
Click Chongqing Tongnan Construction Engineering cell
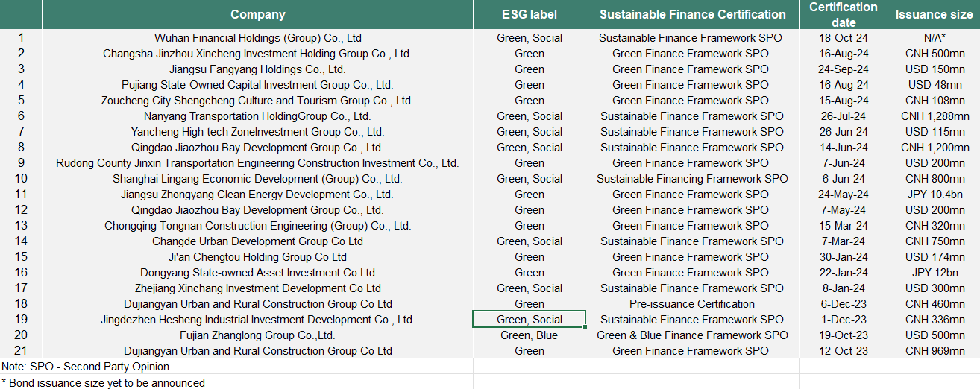[x=257, y=226]
